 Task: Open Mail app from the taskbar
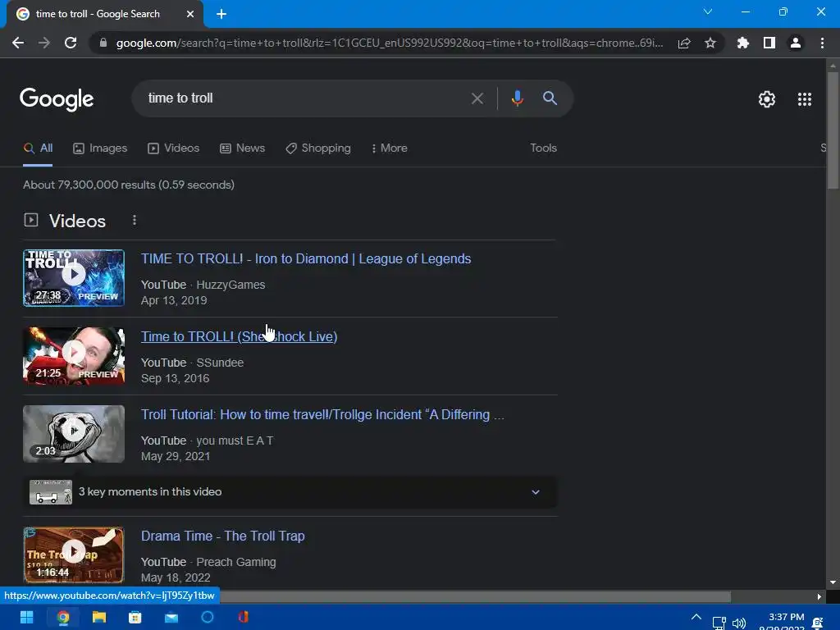[x=171, y=617]
